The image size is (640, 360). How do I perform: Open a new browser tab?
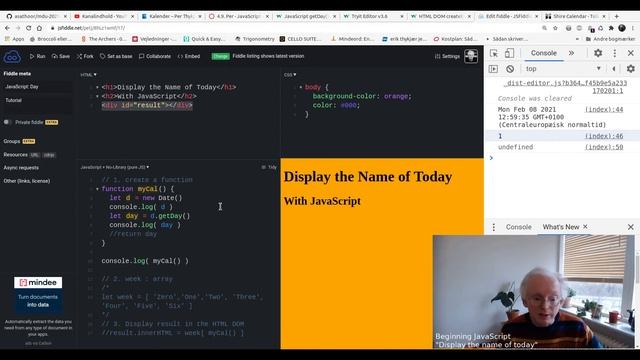coord(616,16)
